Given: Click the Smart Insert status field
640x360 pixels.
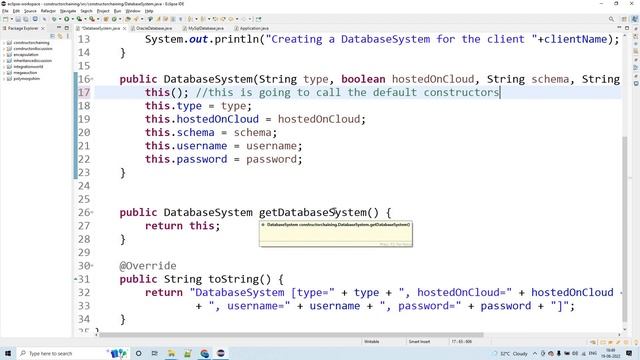Looking at the screenshot, I should [x=419, y=342].
